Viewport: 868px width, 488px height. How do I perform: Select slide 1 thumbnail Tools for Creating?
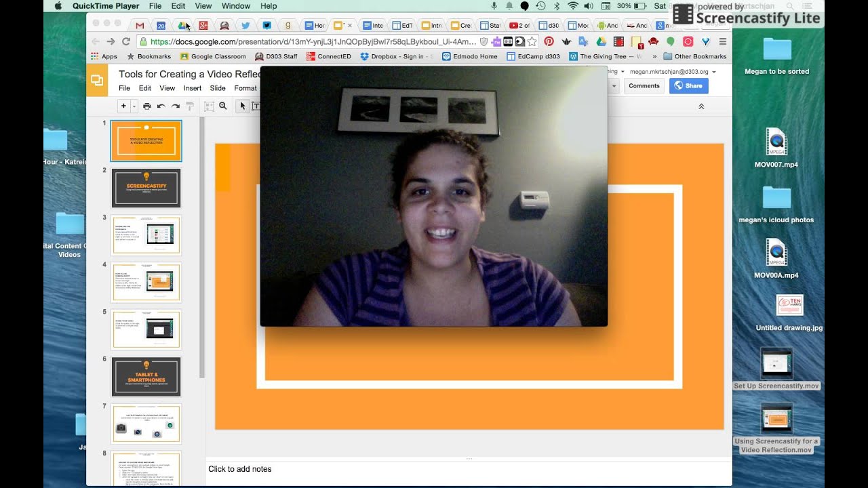pos(146,140)
